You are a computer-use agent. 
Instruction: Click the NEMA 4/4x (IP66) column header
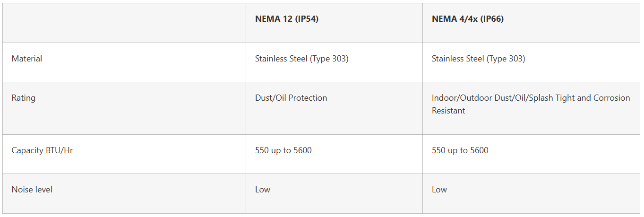pos(467,19)
